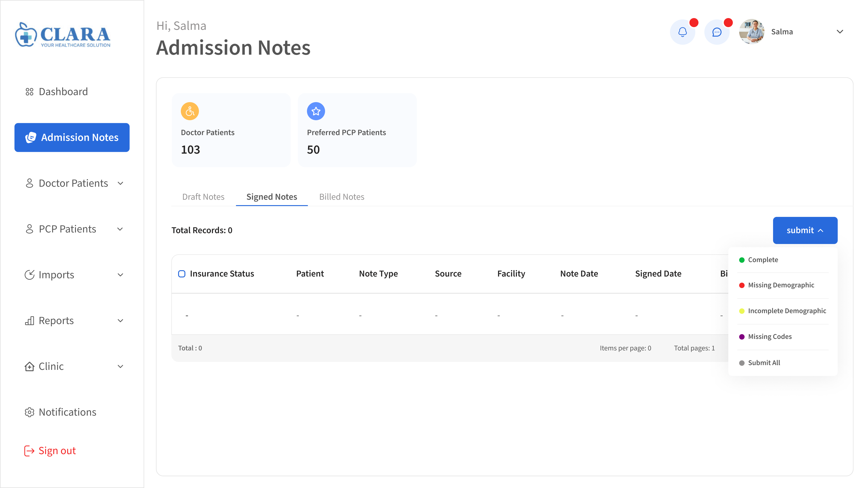Image resolution: width=868 pixels, height=488 pixels.
Task: Click the PCP Patients person icon
Action: (x=29, y=229)
